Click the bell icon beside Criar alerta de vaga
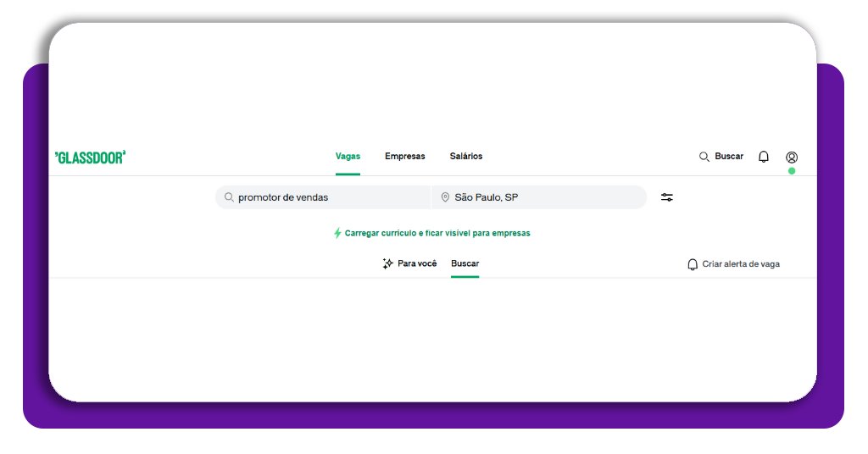The image size is (868, 454). [x=693, y=264]
